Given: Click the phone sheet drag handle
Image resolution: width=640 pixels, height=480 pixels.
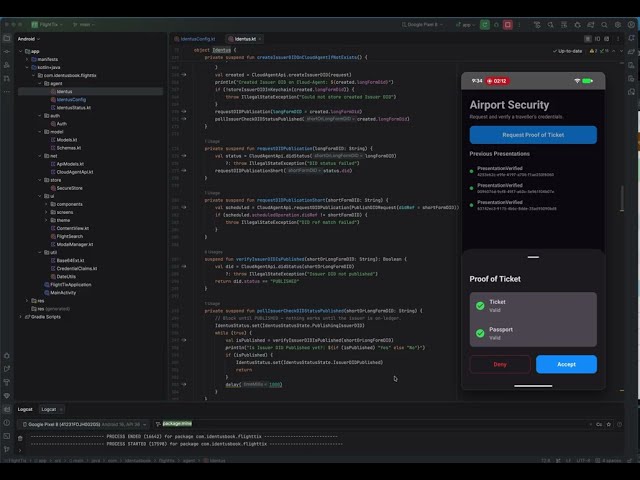Looking at the screenshot, I should (x=533, y=257).
